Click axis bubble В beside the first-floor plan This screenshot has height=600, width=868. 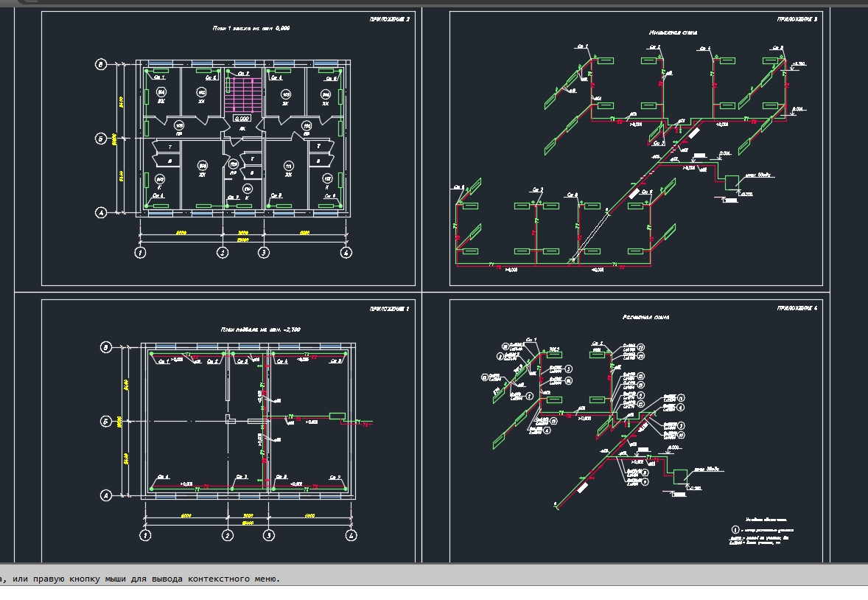(101, 65)
